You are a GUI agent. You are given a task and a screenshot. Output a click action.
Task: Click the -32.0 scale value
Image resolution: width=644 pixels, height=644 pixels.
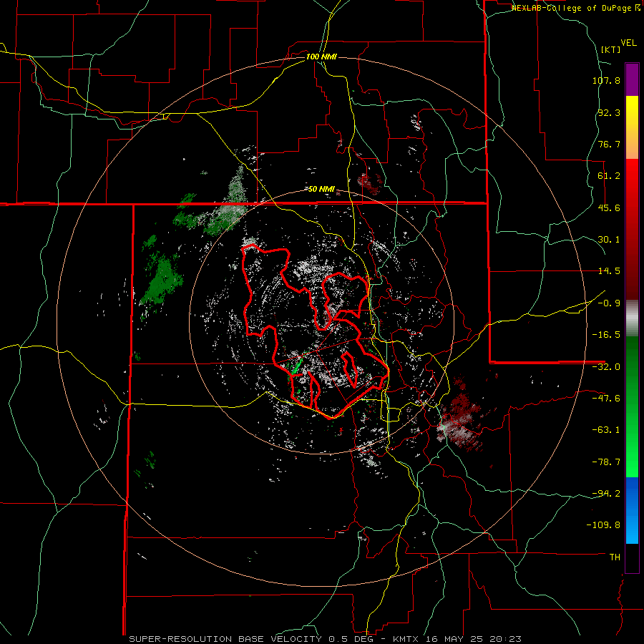[x=606, y=367]
